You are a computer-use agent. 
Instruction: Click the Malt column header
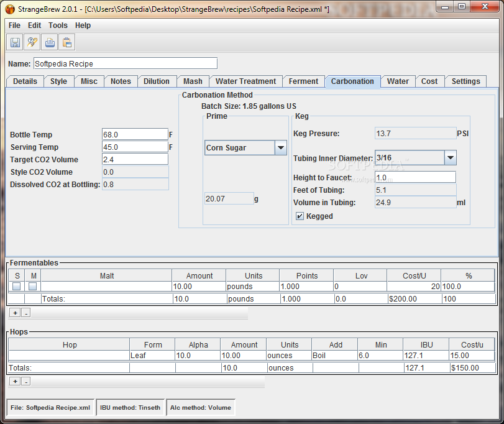(x=106, y=276)
